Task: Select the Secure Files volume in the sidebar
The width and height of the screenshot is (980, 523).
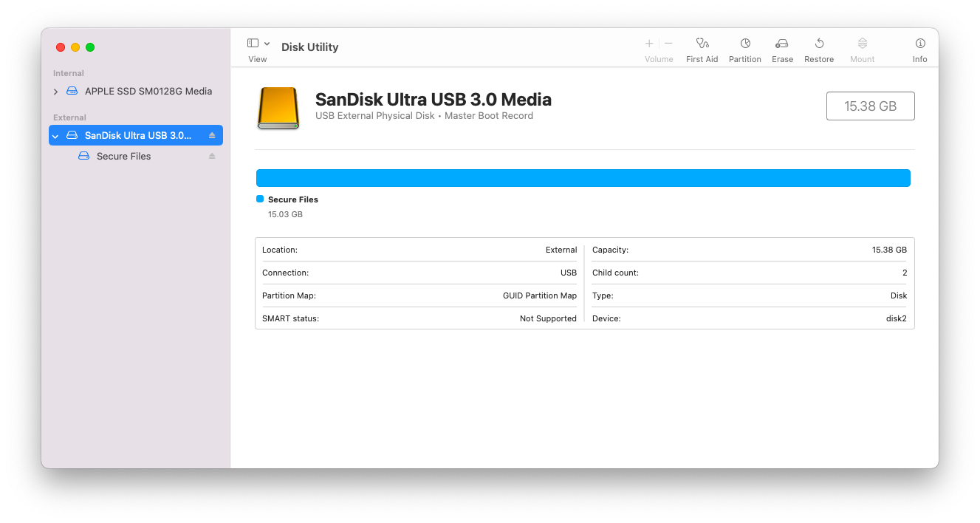Action: click(123, 157)
